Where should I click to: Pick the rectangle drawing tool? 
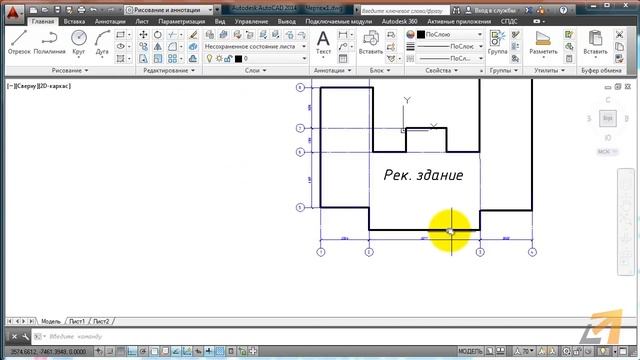pos(120,35)
